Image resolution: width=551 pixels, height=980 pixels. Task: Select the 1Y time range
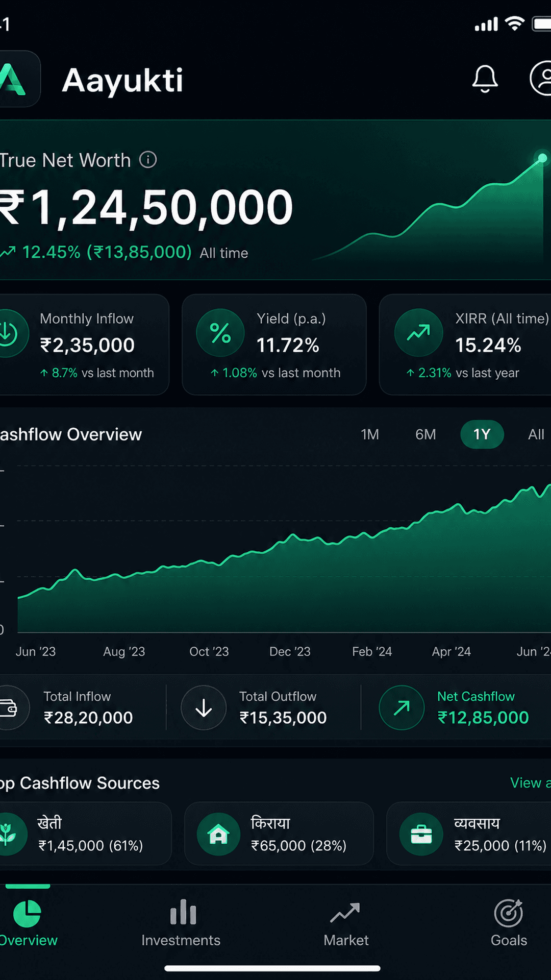coord(482,434)
